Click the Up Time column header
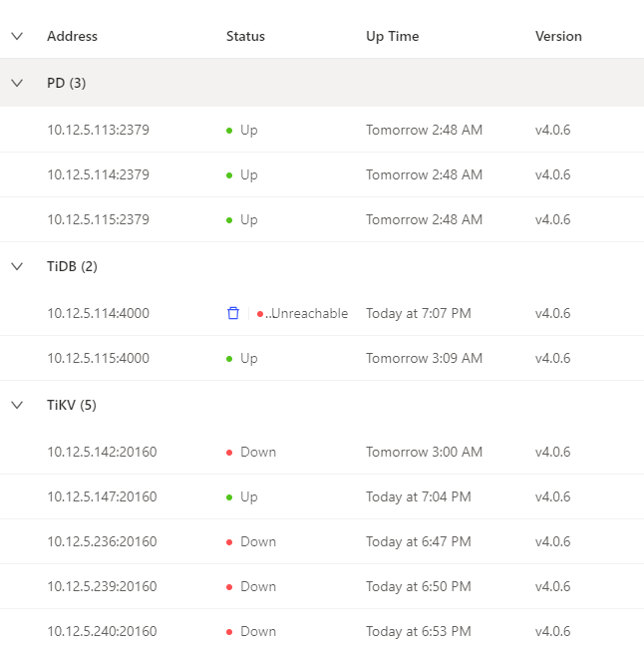This screenshot has height=651, width=644. 392,36
